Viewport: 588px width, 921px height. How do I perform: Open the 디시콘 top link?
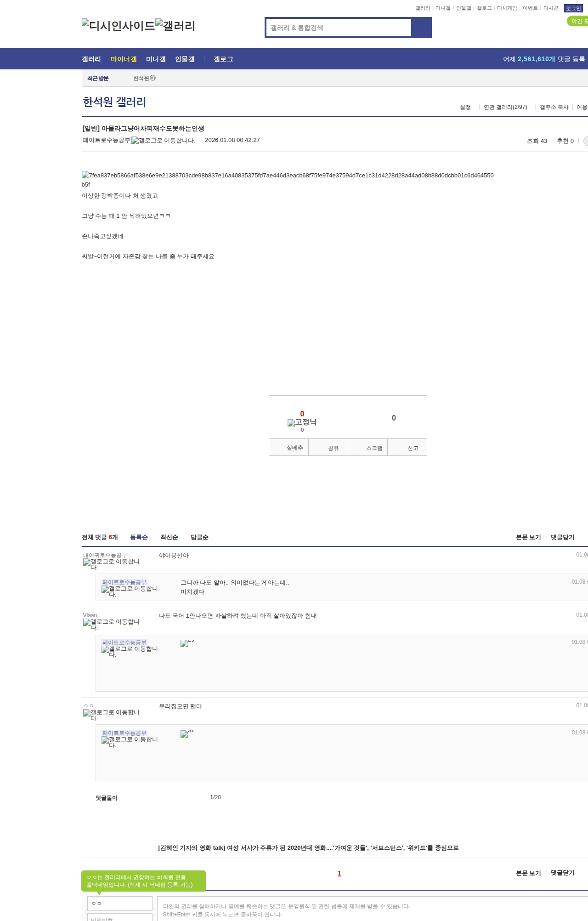click(551, 8)
